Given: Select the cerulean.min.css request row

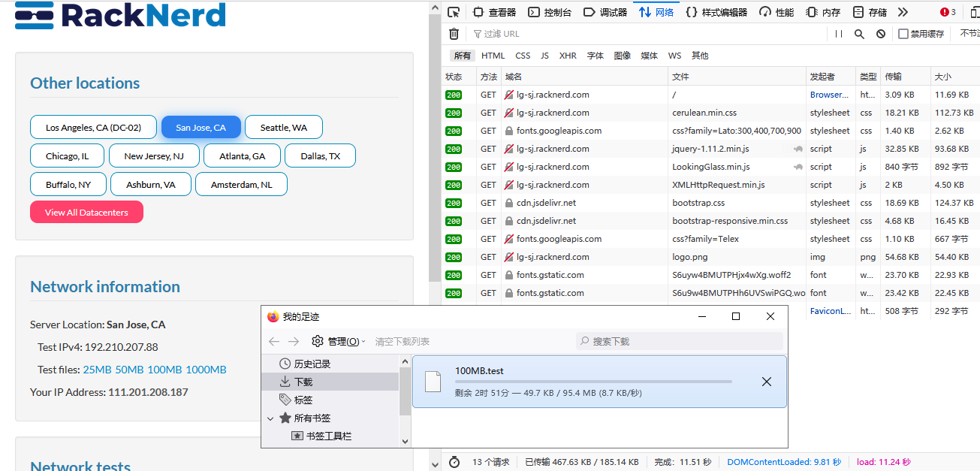Looking at the screenshot, I should coord(710,113).
